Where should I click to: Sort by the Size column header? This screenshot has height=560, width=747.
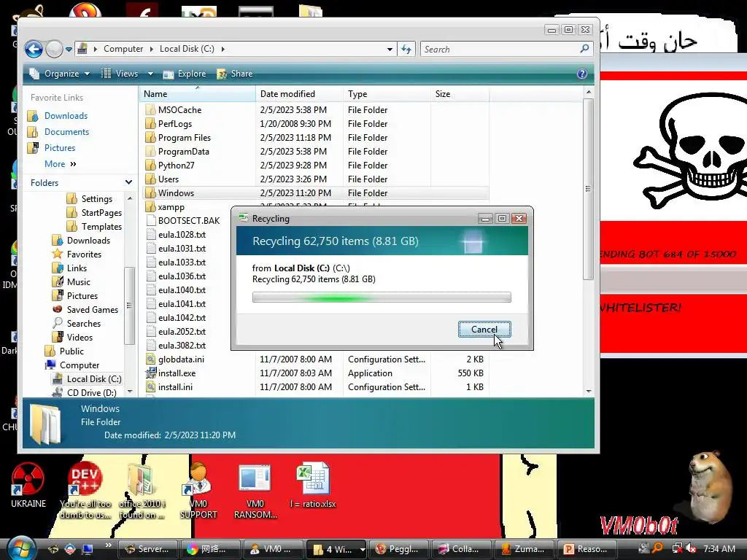click(x=460, y=94)
